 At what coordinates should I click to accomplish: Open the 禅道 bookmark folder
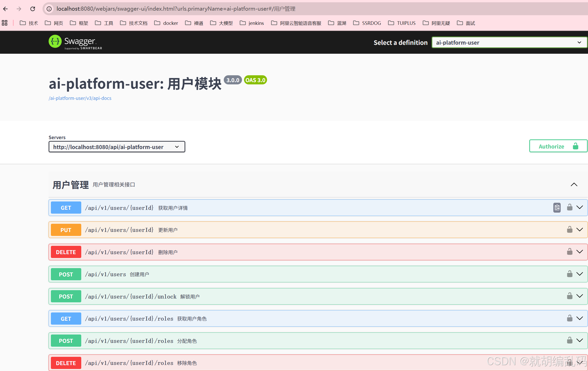(194, 23)
